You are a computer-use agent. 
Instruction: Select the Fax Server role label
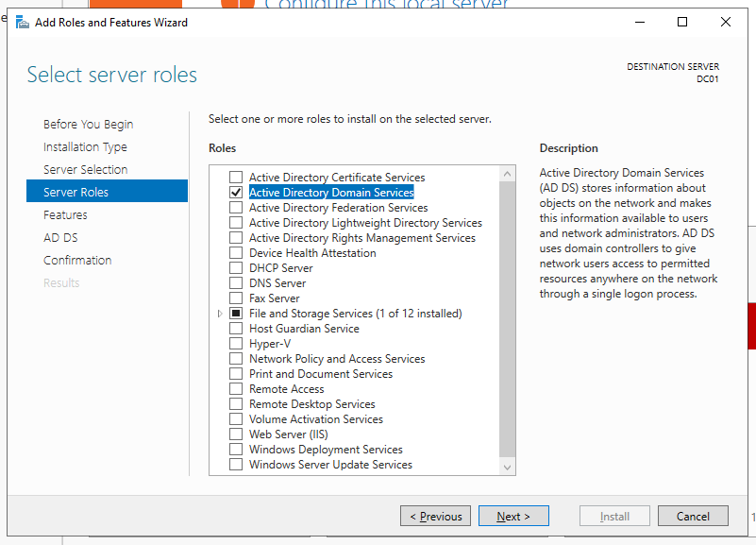point(275,298)
